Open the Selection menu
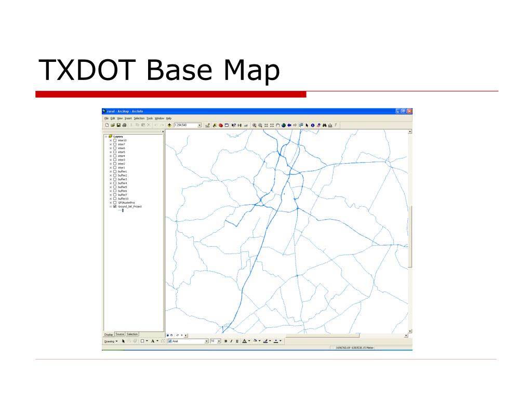 [139, 118]
